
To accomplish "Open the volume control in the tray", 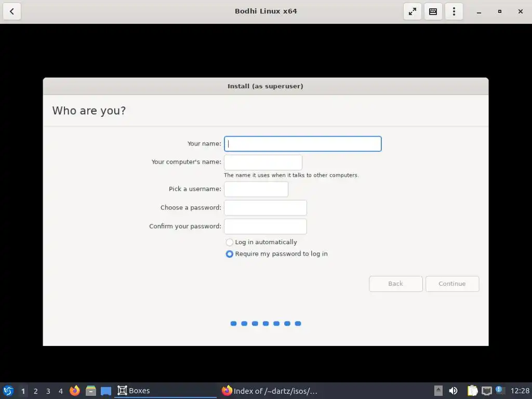I will [x=453, y=391].
